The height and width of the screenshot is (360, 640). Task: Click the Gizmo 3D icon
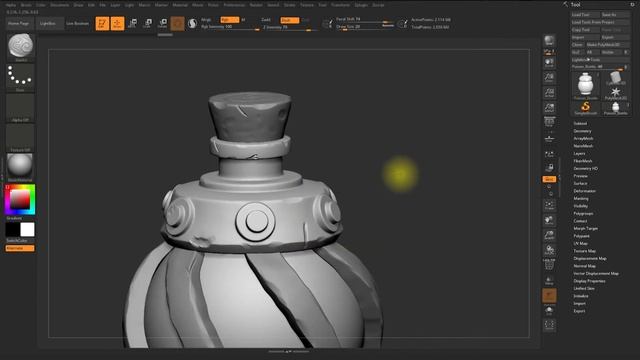pyautogui.click(x=177, y=23)
